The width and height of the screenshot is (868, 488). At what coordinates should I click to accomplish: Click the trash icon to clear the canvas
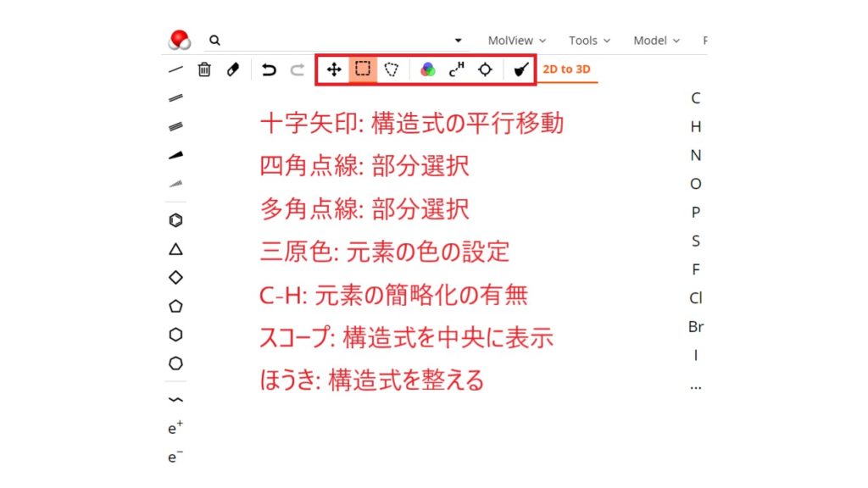point(204,69)
